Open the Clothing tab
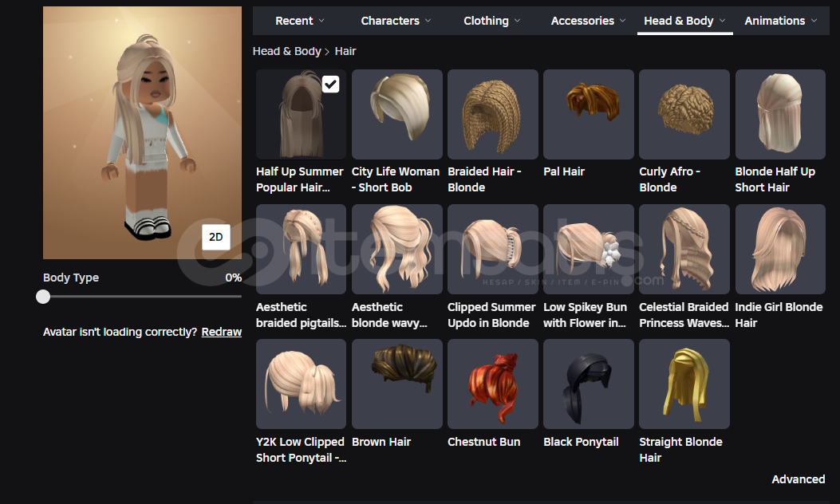 (x=491, y=21)
